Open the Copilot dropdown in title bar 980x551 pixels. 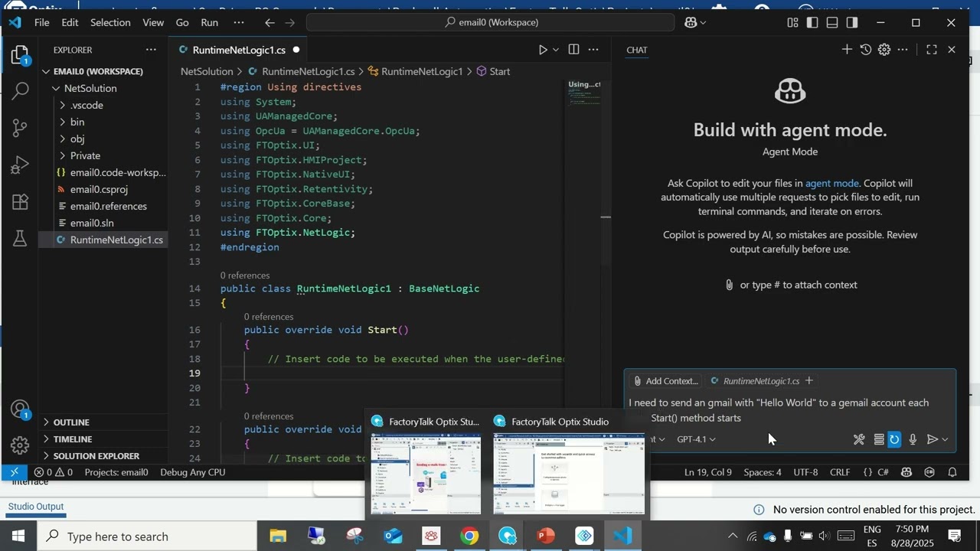[695, 22]
